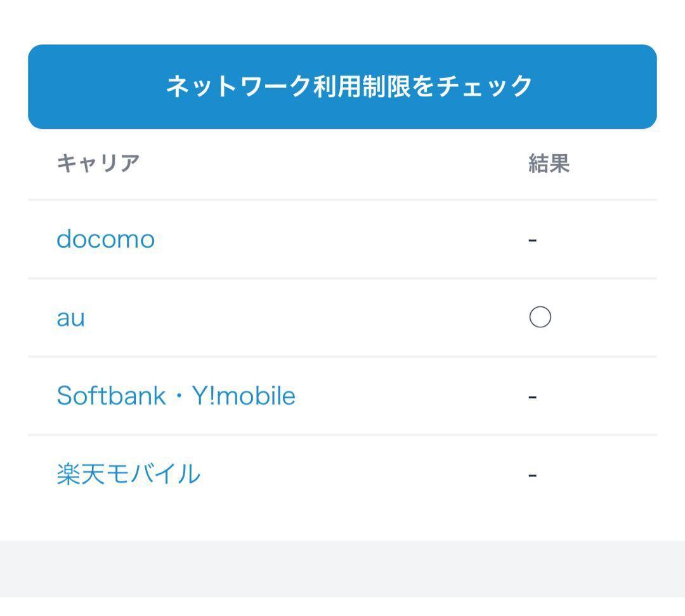Screen dimensions: 685x616
Task: Open the 楽天モバイル carrier link
Action: coord(128,475)
